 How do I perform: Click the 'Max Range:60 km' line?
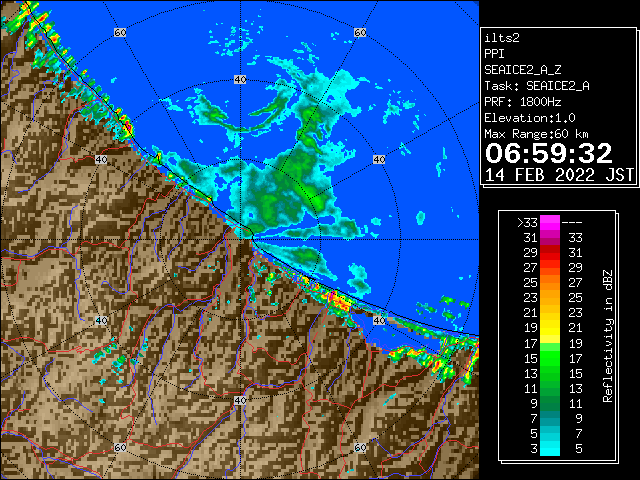[x=537, y=134]
